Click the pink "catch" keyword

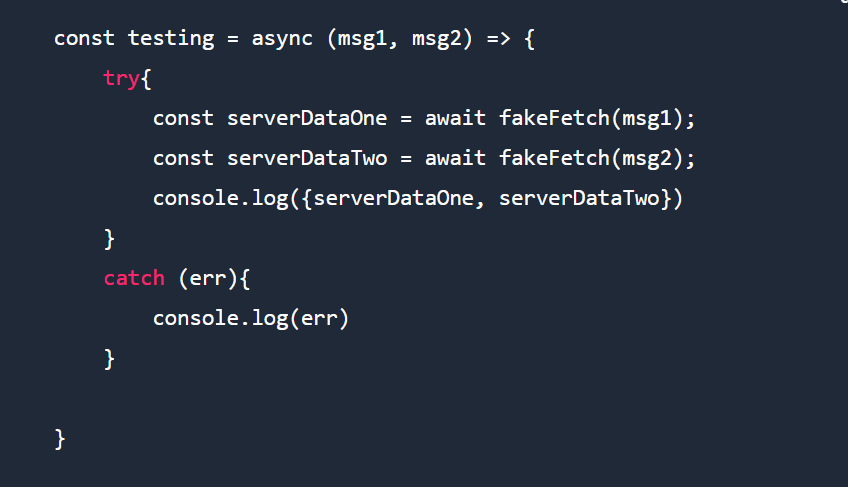(134, 278)
